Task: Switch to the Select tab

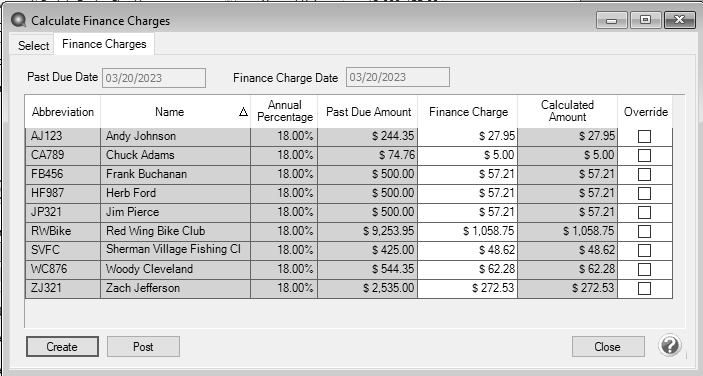Action: point(33,45)
